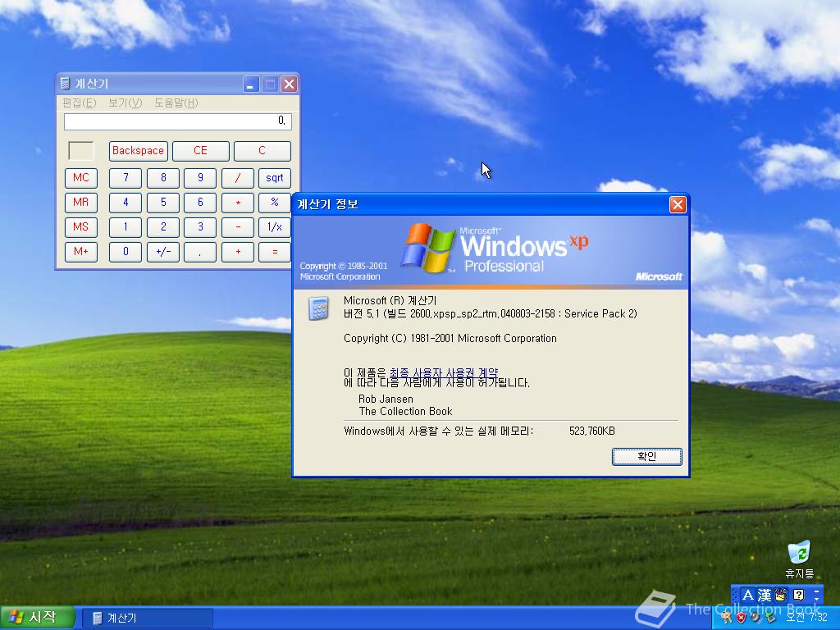Click the 523,760KB memory value
Image resolution: width=840 pixels, height=630 pixels.
[592, 431]
